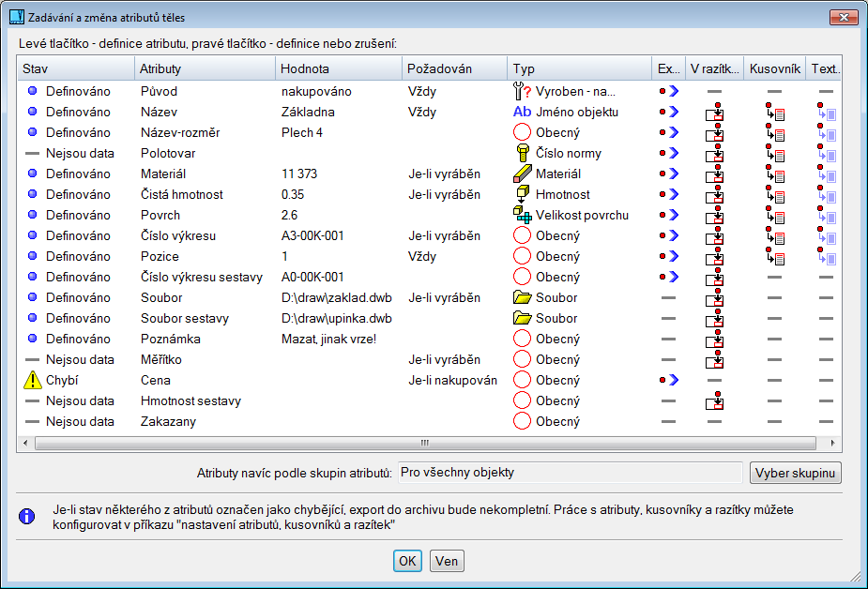Click the Hmotnost weight cube icon
Viewport: 868px width, 589px height.
tap(522, 194)
